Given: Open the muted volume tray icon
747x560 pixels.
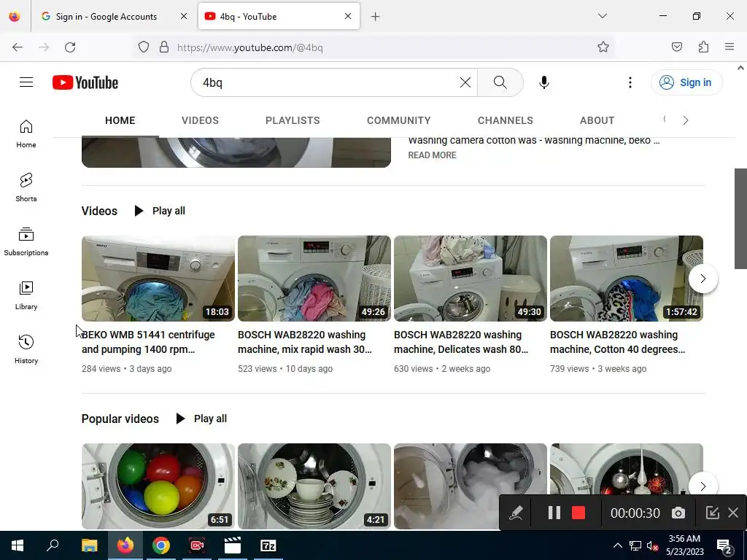Looking at the screenshot, I should (652, 545).
